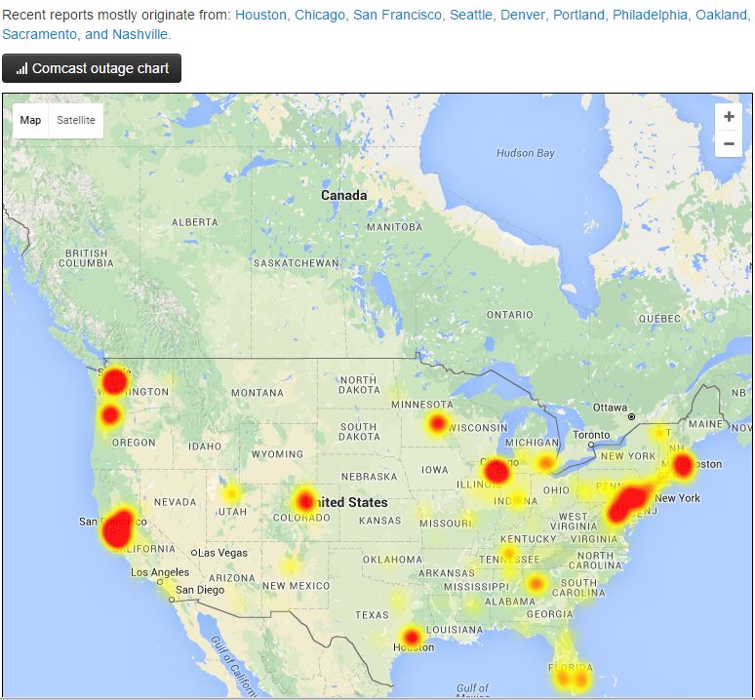This screenshot has width=755, height=700.
Task: Open the Houston reports link
Action: 260,15
